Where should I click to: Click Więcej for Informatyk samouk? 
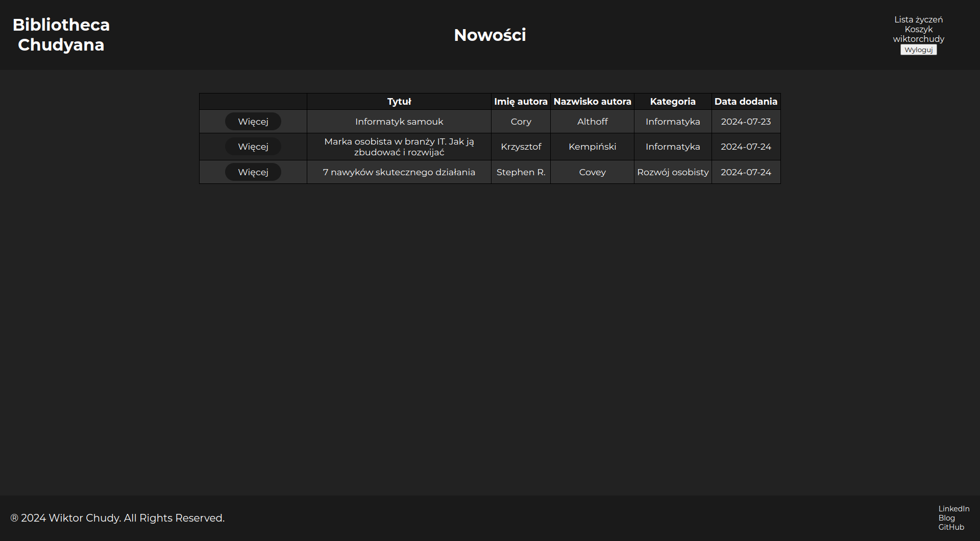point(253,122)
